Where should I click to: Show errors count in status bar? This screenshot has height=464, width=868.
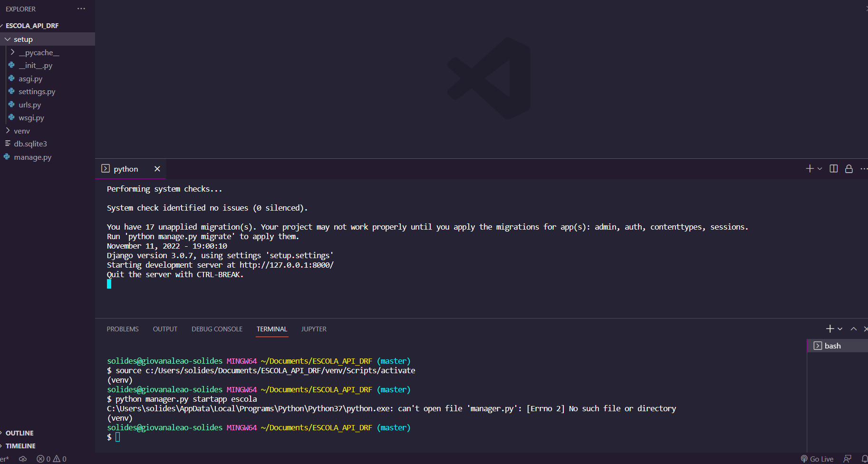44,459
